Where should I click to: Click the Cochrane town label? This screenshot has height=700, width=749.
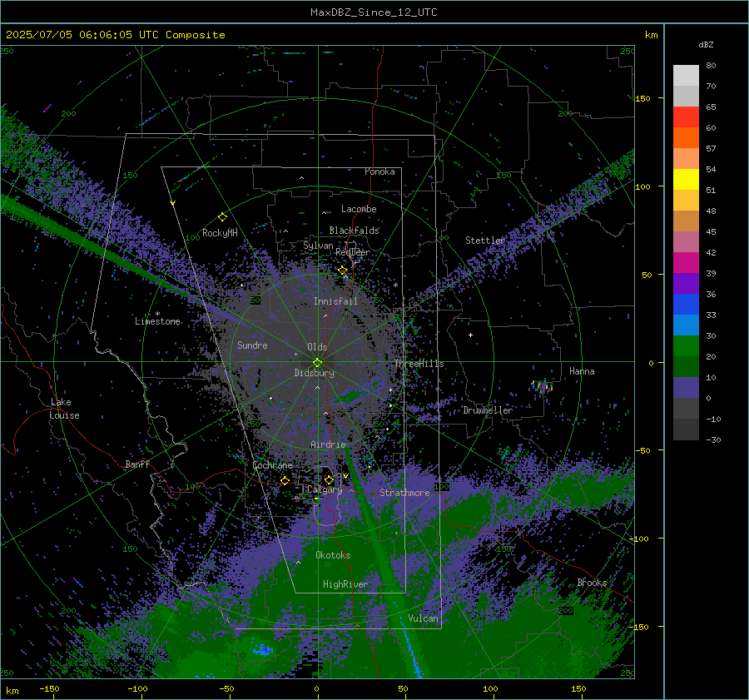tap(272, 465)
